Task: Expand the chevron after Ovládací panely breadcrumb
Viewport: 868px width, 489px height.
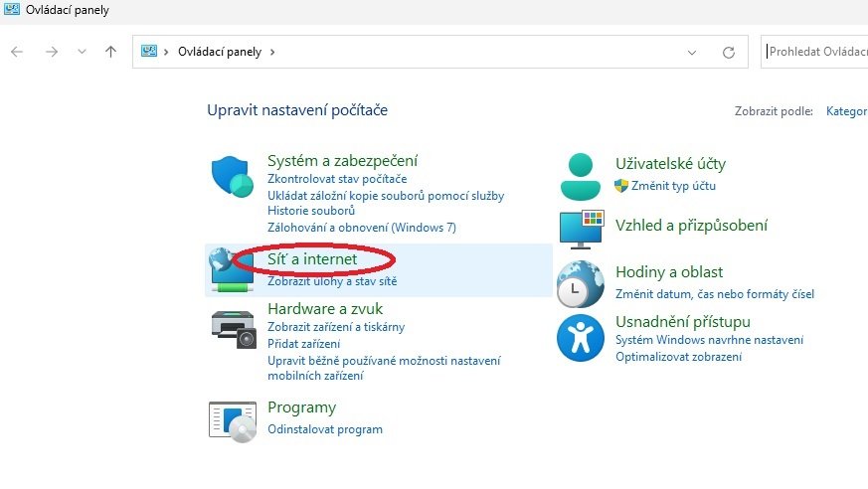Action: (x=272, y=52)
